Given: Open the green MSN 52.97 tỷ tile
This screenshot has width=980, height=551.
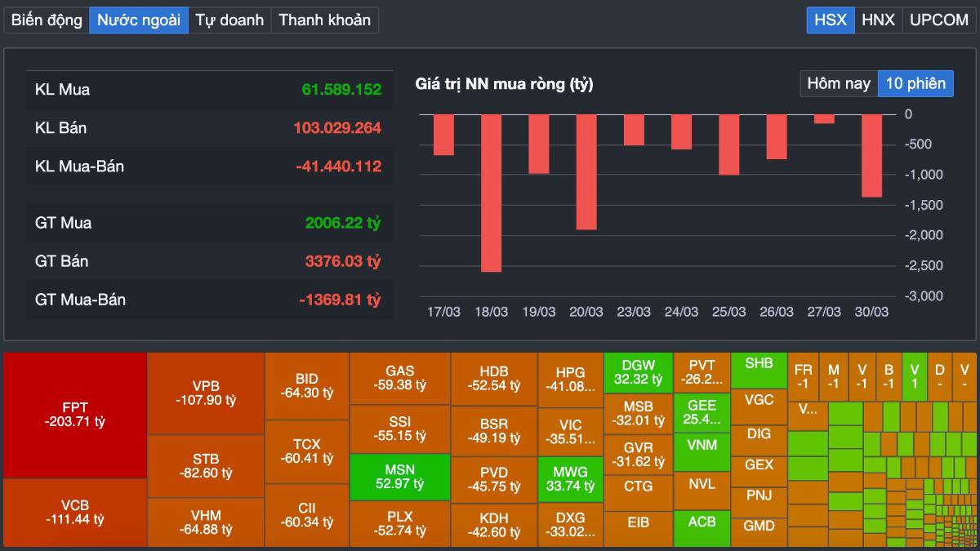Looking at the screenshot, I should click(x=400, y=478).
